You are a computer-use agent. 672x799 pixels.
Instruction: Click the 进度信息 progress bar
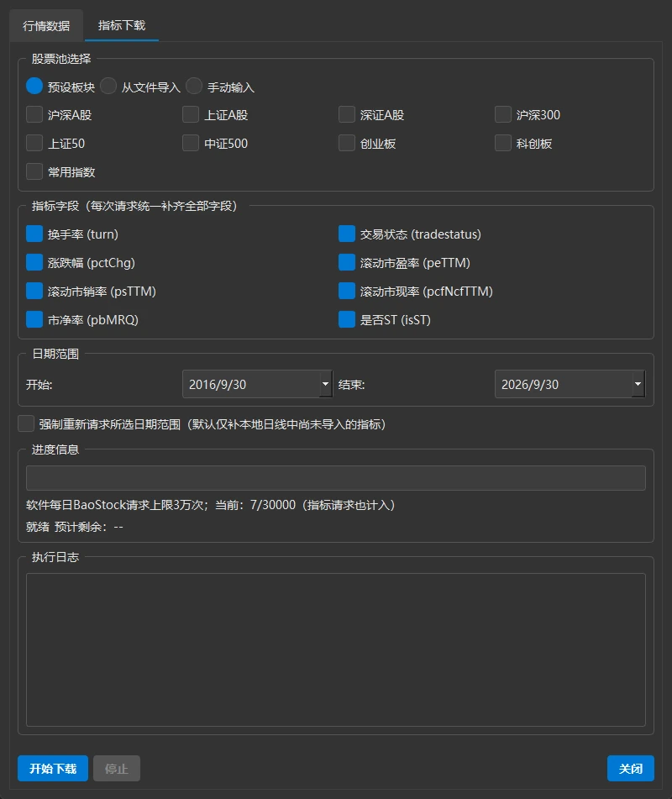336,478
